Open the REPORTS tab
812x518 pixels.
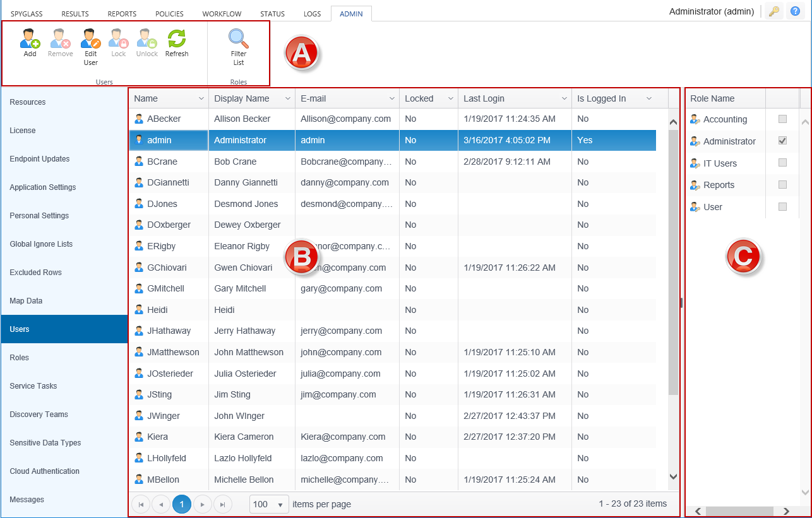point(122,14)
